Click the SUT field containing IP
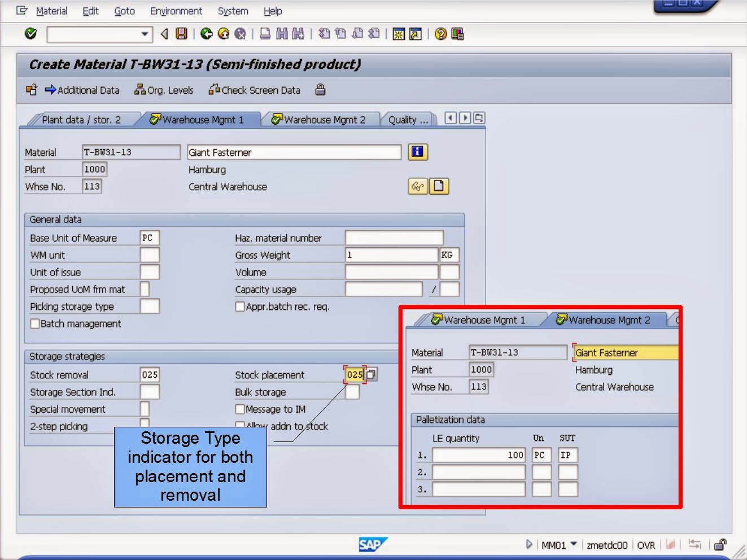Viewport: 747px width, 560px height. [567, 455]
